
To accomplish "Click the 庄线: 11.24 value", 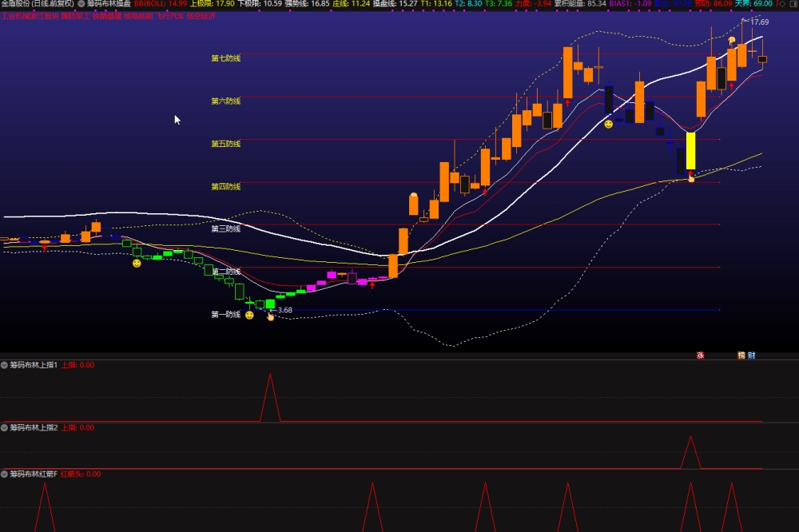I will tap(351, 3).
